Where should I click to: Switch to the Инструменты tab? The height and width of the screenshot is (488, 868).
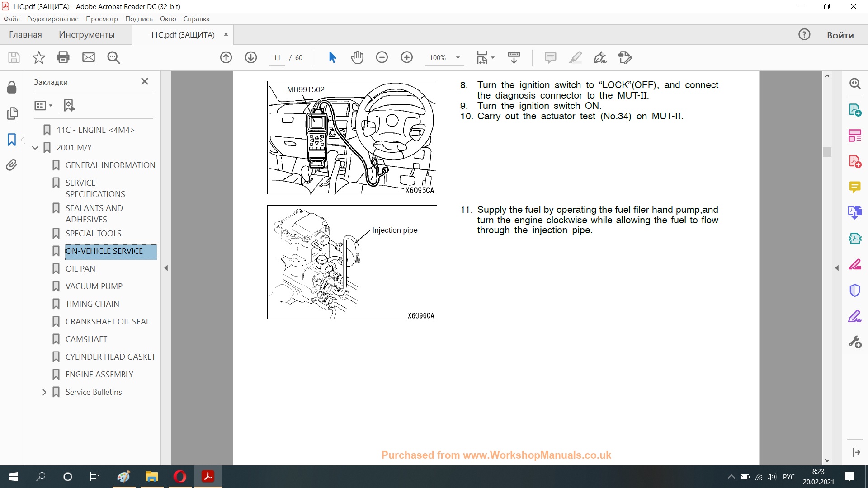[86, 35]
